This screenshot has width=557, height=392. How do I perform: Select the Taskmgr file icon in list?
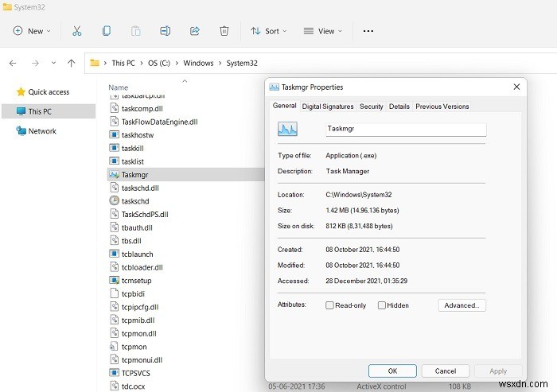pyautogui.click(x=114, y=174)
